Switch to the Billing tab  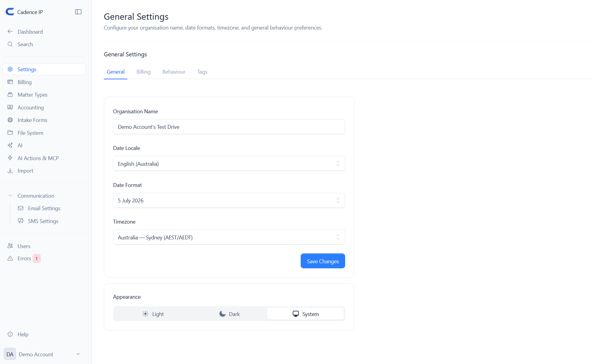click(143, 72)
